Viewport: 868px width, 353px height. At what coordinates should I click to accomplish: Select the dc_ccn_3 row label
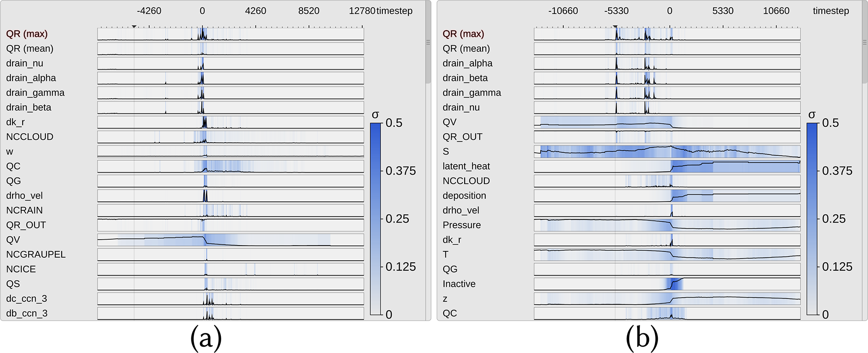click(26, 298)
